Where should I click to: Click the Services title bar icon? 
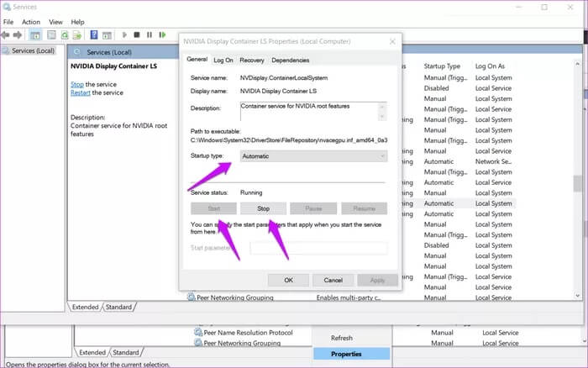(7, 7)
